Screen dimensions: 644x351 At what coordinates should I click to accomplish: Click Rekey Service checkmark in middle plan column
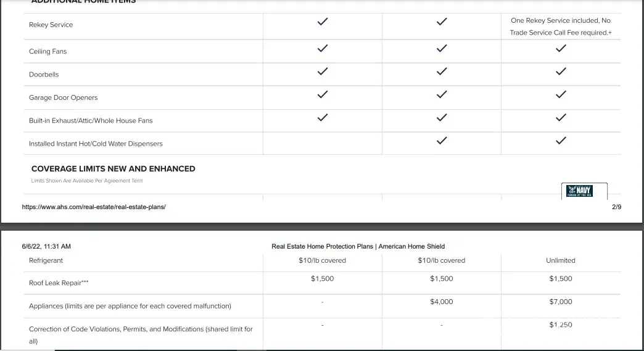[441, 22]
